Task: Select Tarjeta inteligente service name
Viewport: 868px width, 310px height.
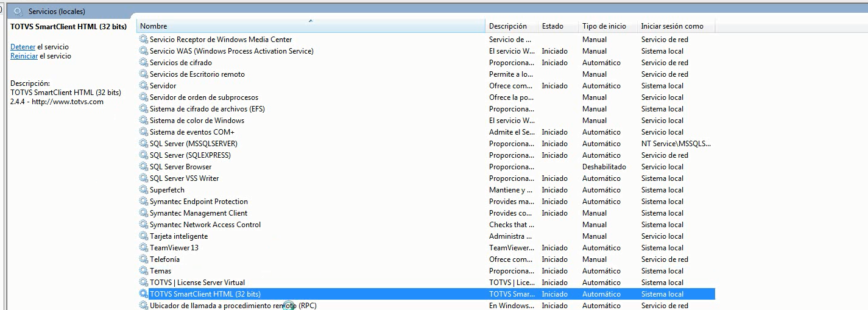Action: [x=178, y=236]
